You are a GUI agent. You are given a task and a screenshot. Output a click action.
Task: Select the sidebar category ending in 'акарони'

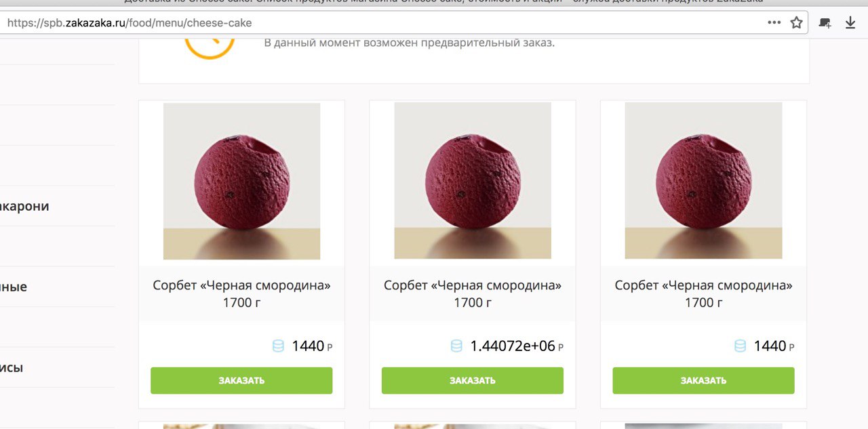pyautogui.click(x=24, y=206)
